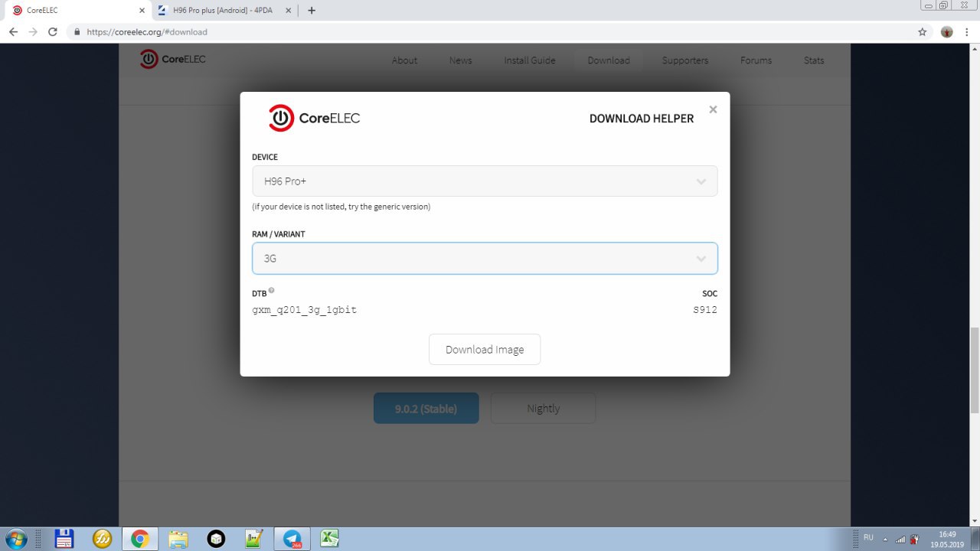
Task: Open the Stats nav item
Action: pyautogui.click(x=814, y=60)
